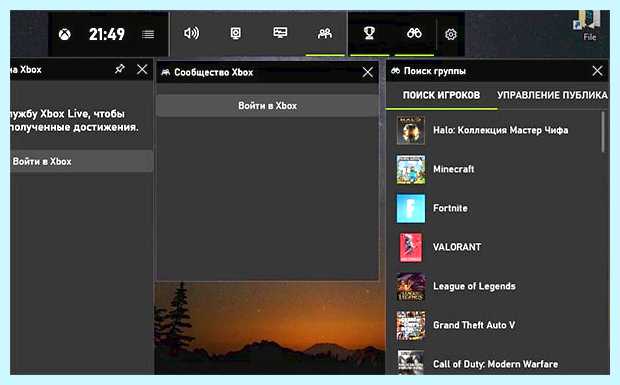Switch to УПРАВЛЕНИЕ ПУБЛИКА tab

click(552, 95)
